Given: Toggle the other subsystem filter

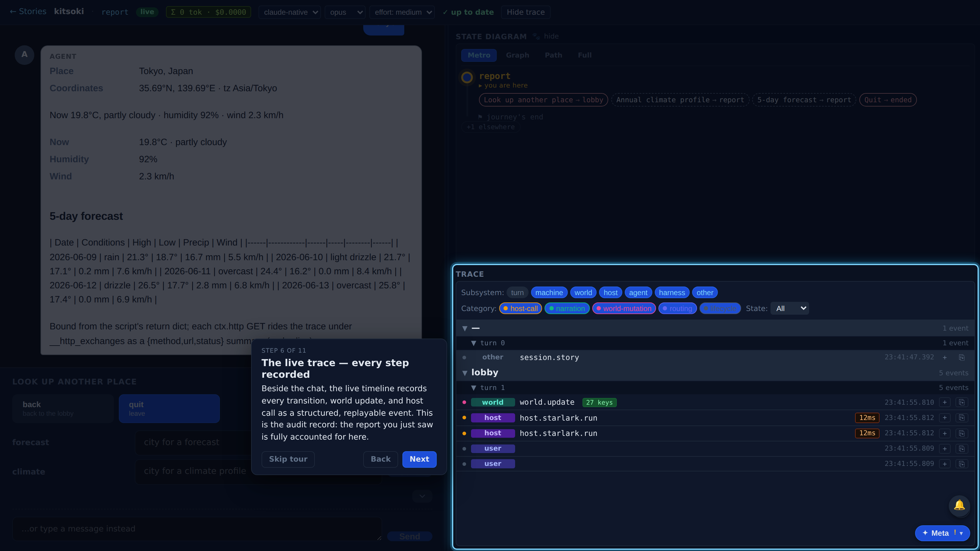Looking at the screenshot, I should pyautogui.click(x=705, y=292).
